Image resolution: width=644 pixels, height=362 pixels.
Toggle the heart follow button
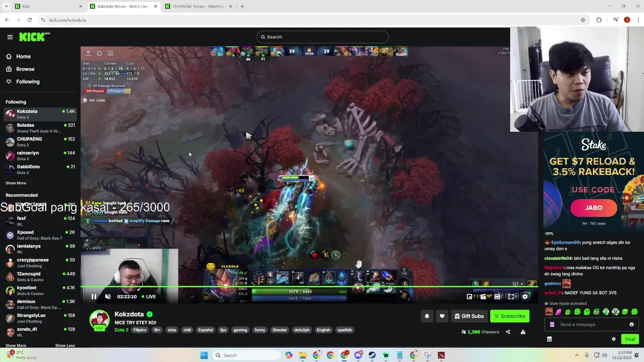[442, 316]
